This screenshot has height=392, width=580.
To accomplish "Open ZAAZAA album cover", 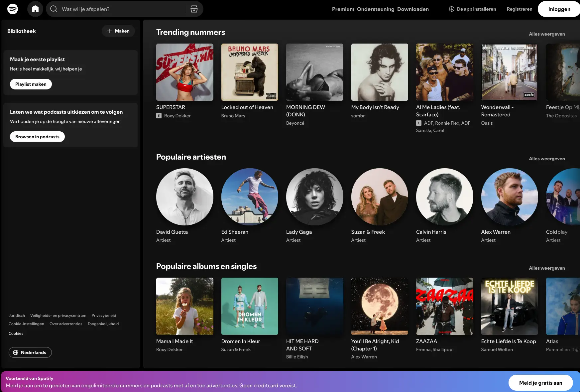I will pyautogui.click(x=445, y=306).
